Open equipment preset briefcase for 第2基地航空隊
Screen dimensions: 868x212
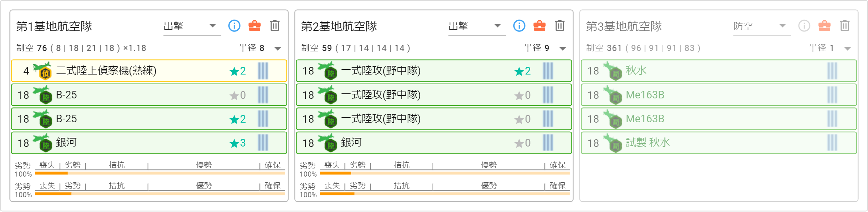tap(540, 26)
